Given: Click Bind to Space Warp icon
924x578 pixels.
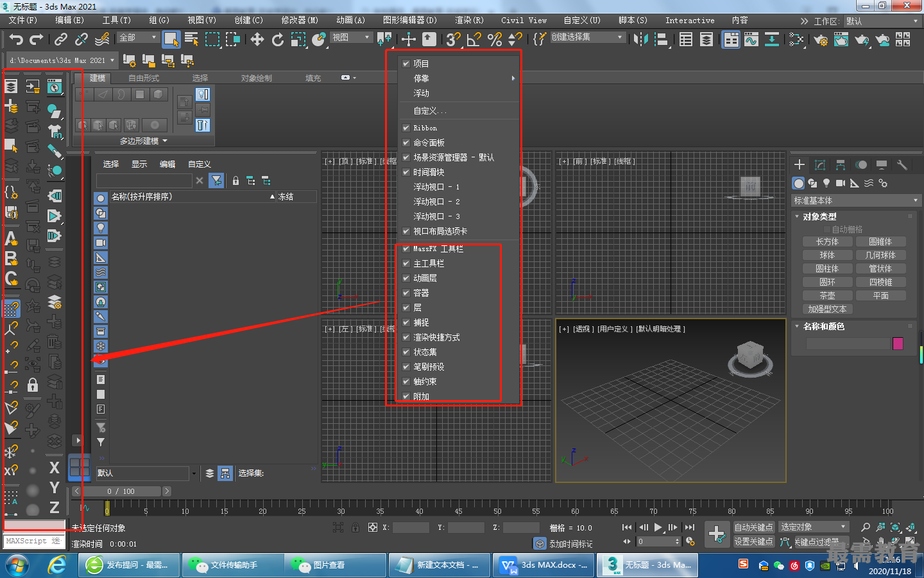Looking at the screenshot, I should click(x=102, y=39).
